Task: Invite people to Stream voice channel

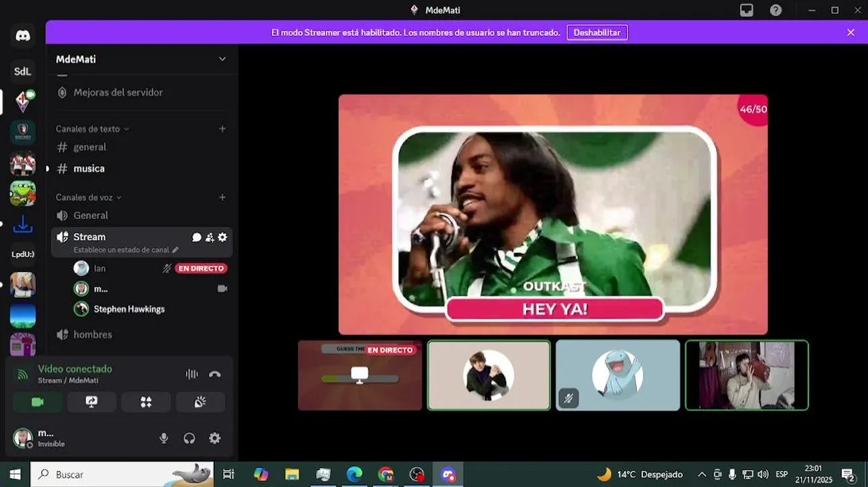Action: tap(210, 237)
